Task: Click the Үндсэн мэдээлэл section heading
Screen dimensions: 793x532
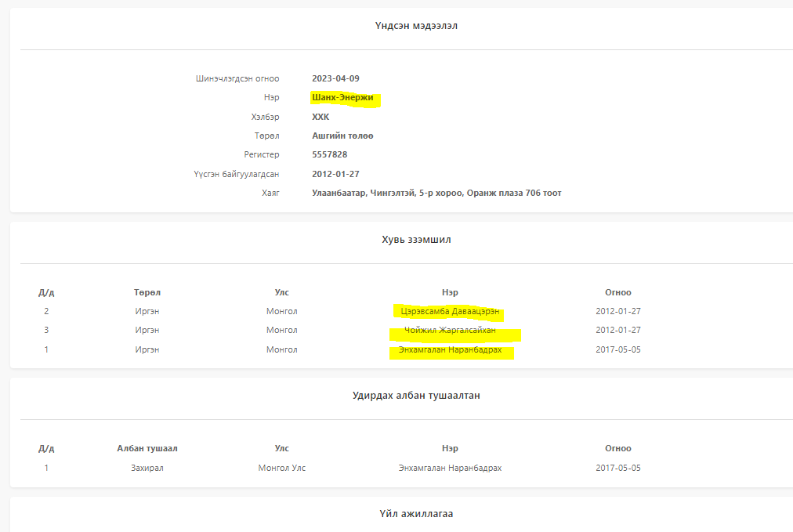Action: click(x=415, y=26)
